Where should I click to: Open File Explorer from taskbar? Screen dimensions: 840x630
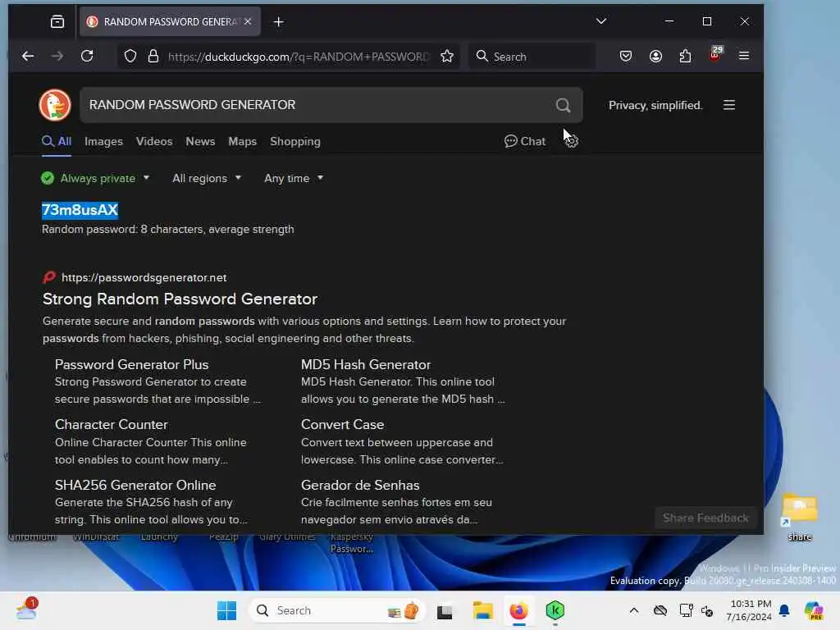click(482, 610)
